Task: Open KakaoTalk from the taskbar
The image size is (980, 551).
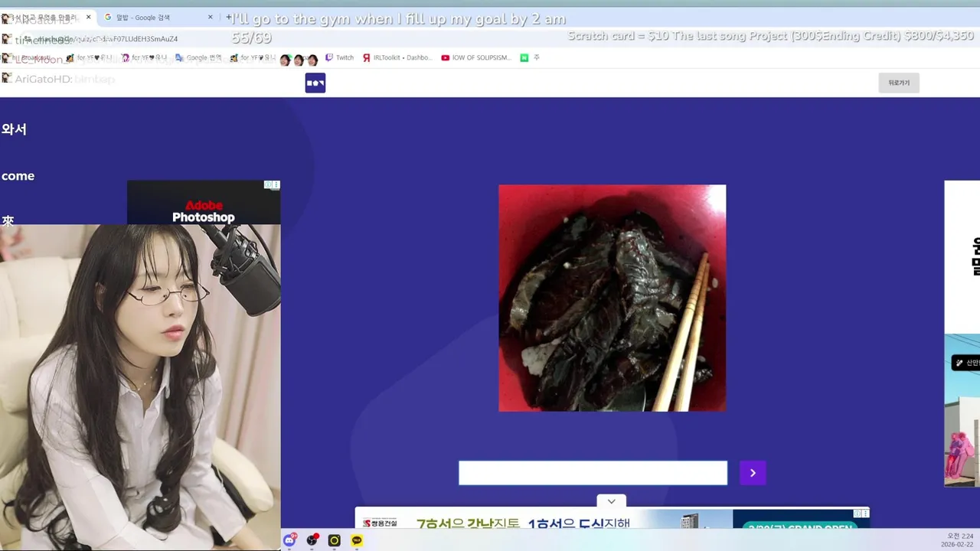Action: point(357,540)
